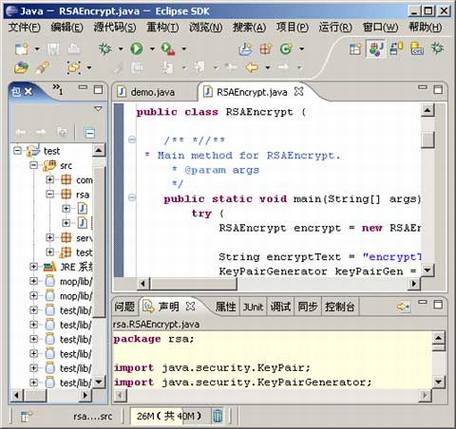Collapse the main method fold marker
456x429 pixels.
[132, 198]
